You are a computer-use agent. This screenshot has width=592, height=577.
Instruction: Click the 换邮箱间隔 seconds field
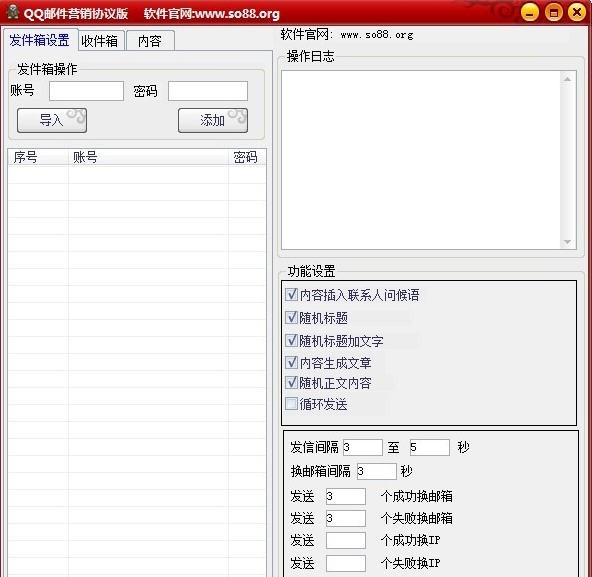(x=376, y=471)
